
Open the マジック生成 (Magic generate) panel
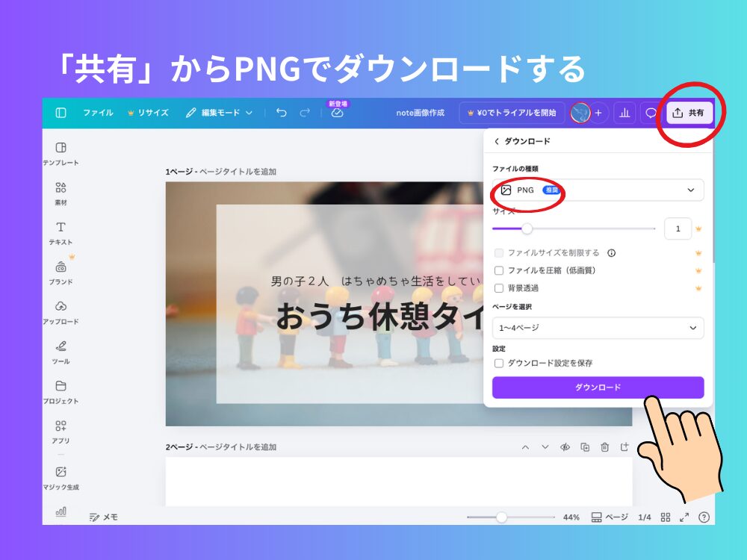61,476
